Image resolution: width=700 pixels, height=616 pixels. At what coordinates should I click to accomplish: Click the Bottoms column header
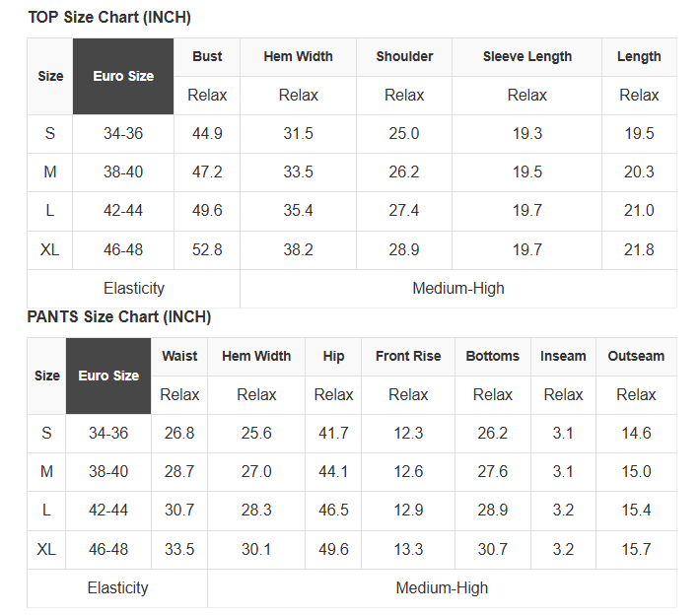[492, 356]
